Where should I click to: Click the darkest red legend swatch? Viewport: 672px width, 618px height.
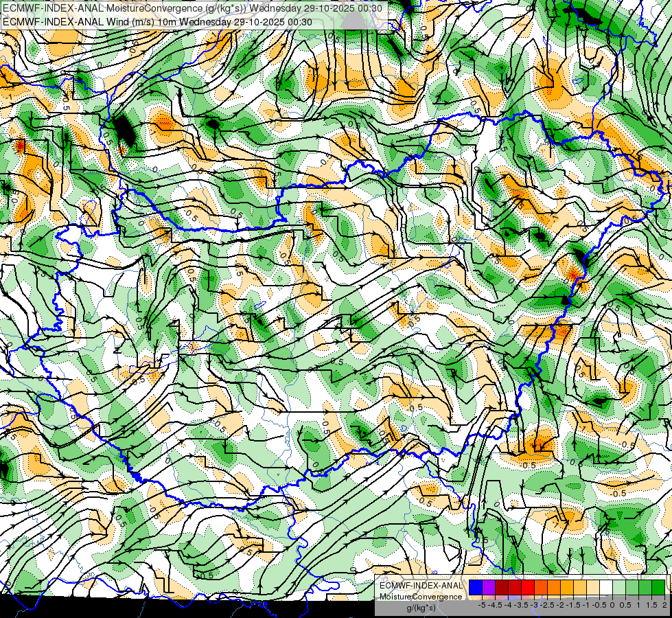[502, 588]
